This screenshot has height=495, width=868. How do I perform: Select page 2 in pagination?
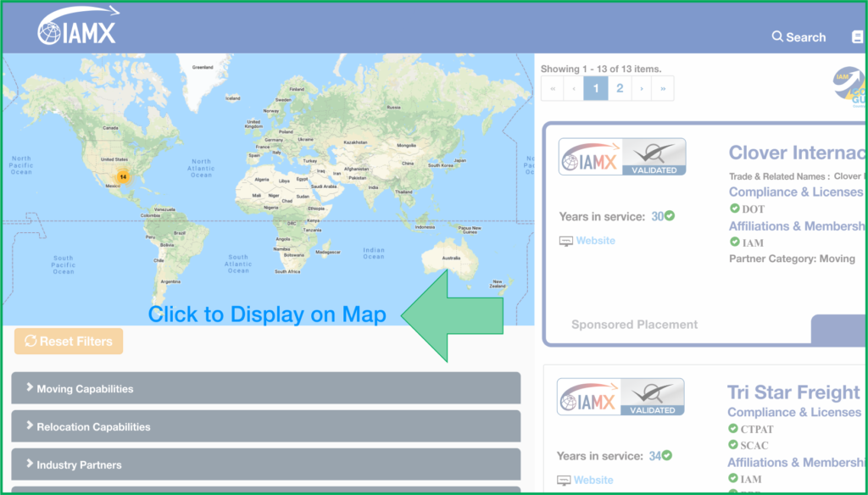click(x=620, y=89)
